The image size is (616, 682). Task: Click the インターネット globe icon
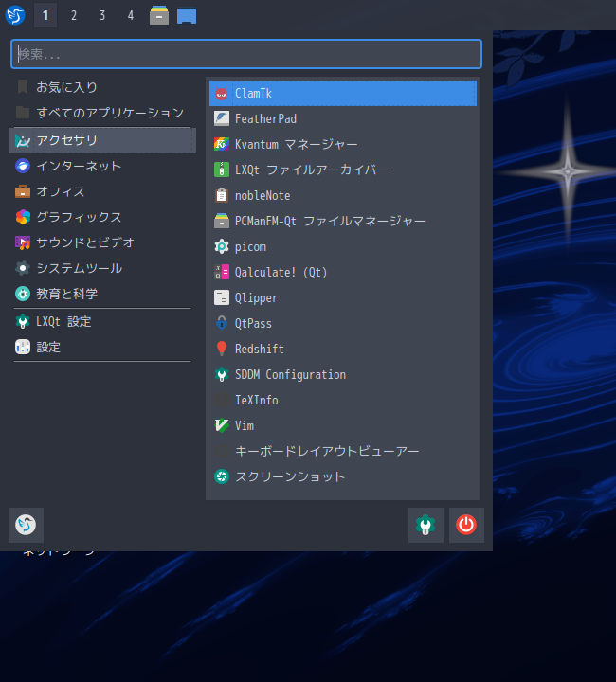point(23,166)
